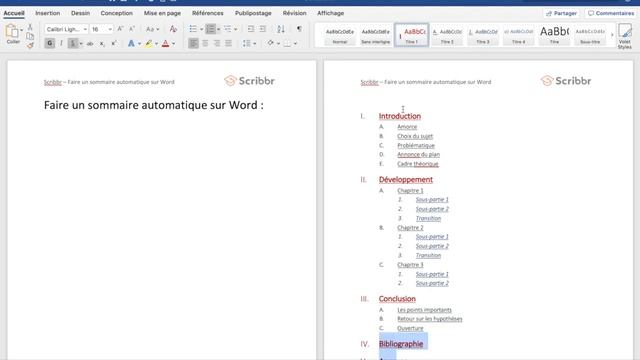Click the Conclusion heading link
Image resolution: width=640 pixels, height=360 pixels.
point(397,299)
